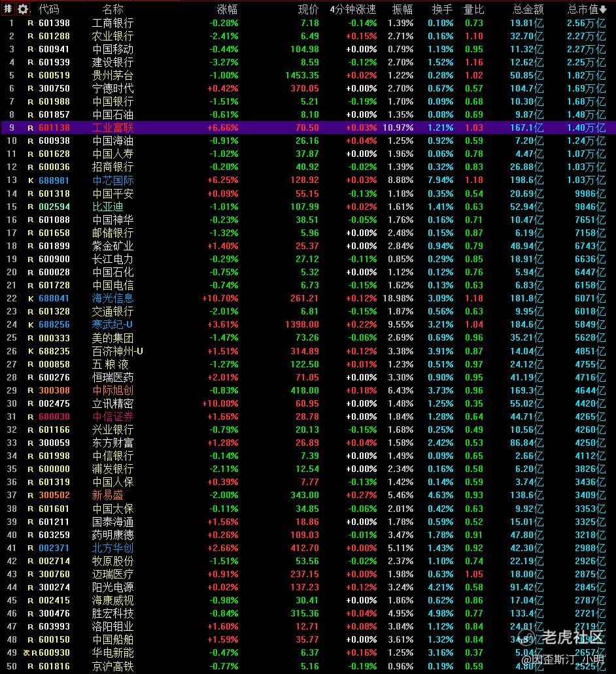Sort by 换手 column header

(x=442, y=9)
